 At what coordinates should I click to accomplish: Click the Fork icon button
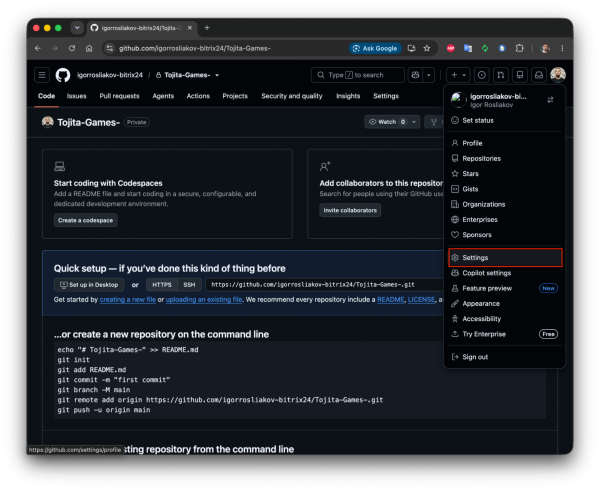pos(434,122)
